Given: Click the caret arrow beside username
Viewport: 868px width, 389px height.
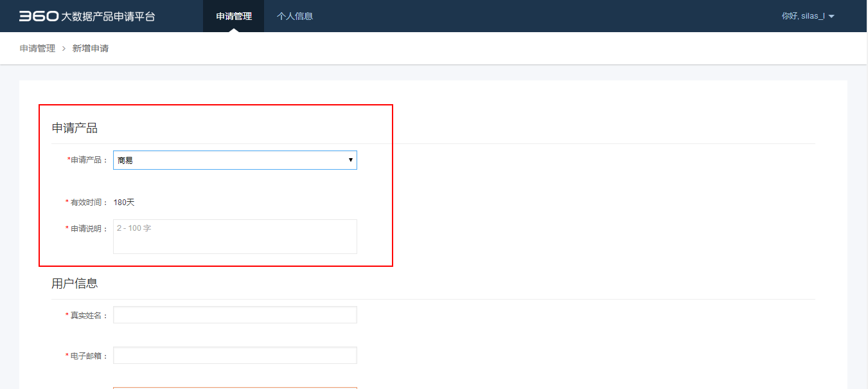Looking at the screenshot, I should tap(831, 17).
